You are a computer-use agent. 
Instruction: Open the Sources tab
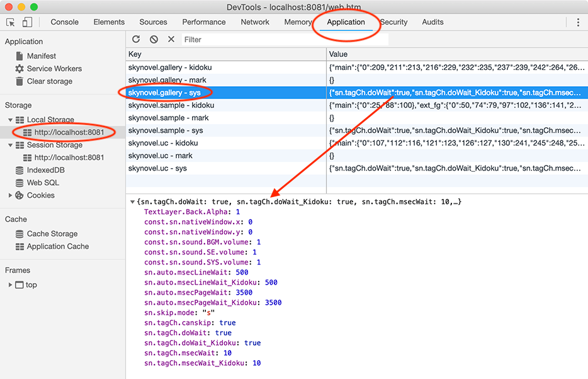(x=154, y=22)
